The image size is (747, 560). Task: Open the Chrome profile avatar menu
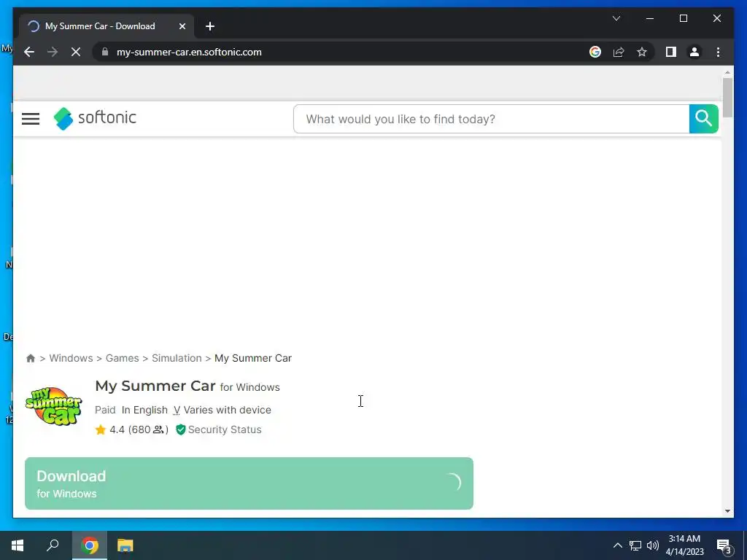tap(694, 52)
